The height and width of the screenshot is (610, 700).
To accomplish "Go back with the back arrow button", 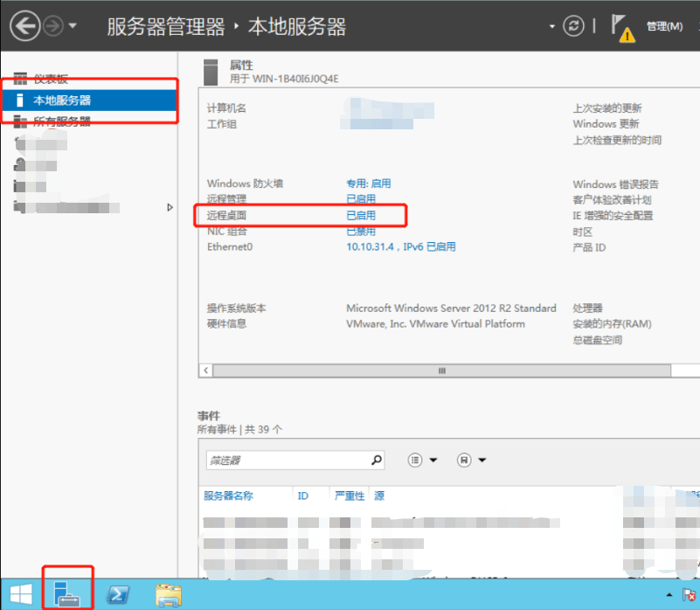I will pyautogui.click(x=25, y=26).
